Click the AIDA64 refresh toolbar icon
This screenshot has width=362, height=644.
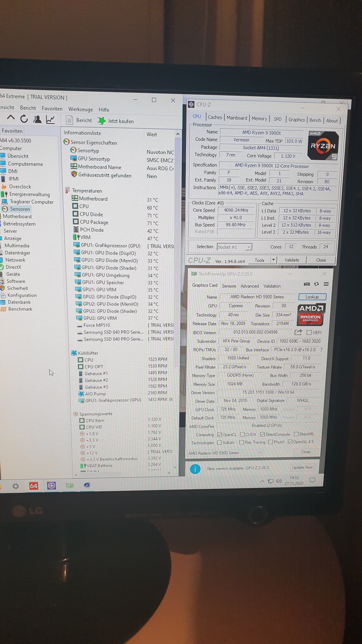(x=24, y=119)
